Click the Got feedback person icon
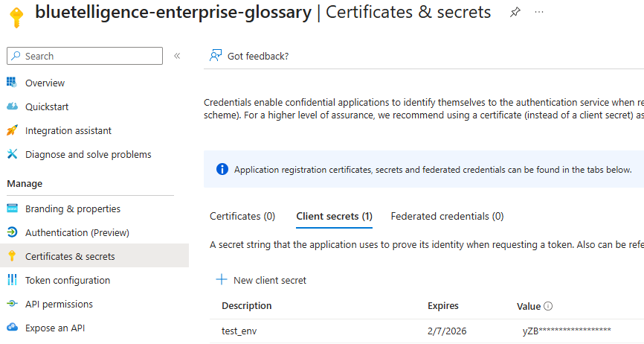Screen dimensions: 644x344 pos(215,56)
